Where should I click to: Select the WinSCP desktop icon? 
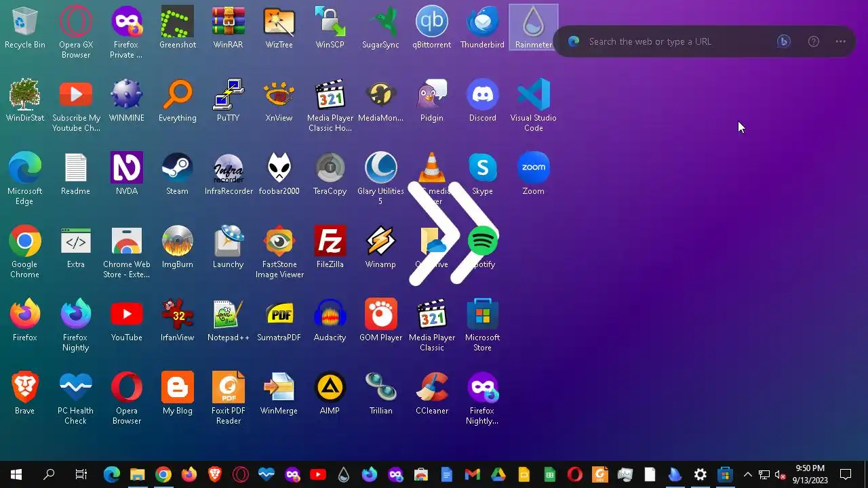coord(330,28)
